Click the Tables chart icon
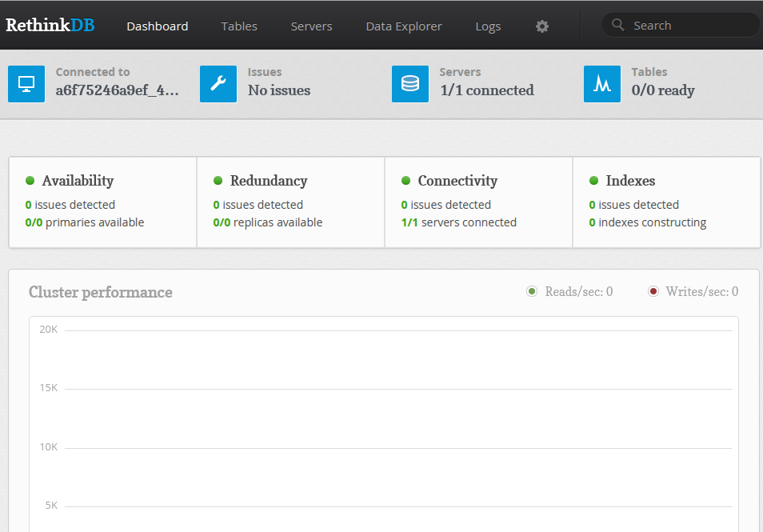The width and height of the screenshot is (763, 532). coord(602,84)
